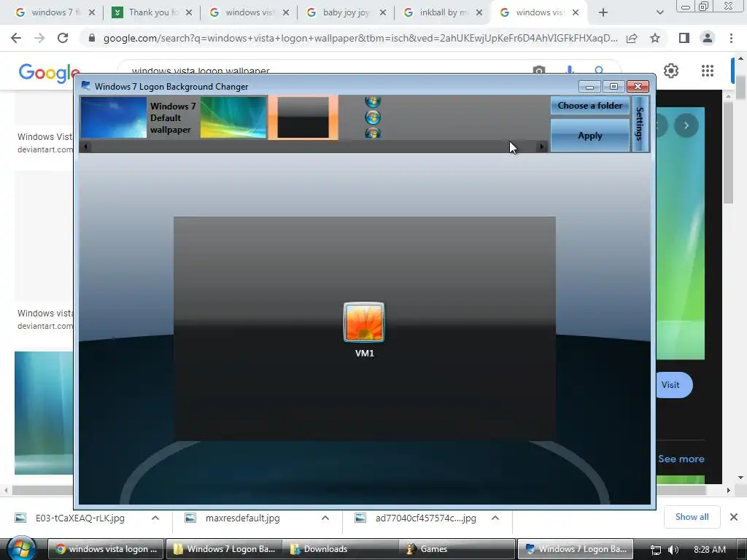747x560 pixels.
Task: Select the green Vista aurora wallpaper thumbnail
Action: point(233,117)
